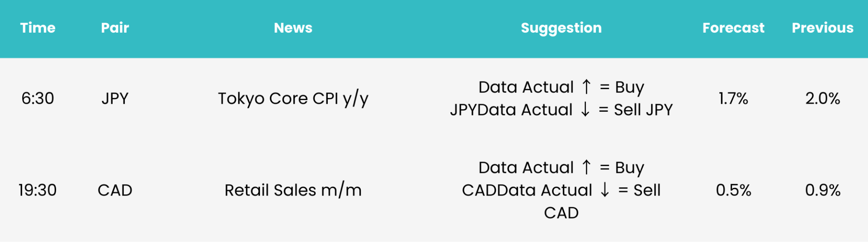Image resolution: width=868 pixels, height=244 pixels.
Task: Click the up arrow in CAD suggestion
Action: [586, 167]
